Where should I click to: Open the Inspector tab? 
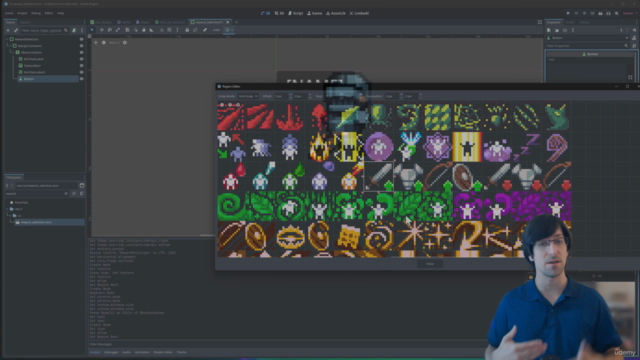point(553,22)
